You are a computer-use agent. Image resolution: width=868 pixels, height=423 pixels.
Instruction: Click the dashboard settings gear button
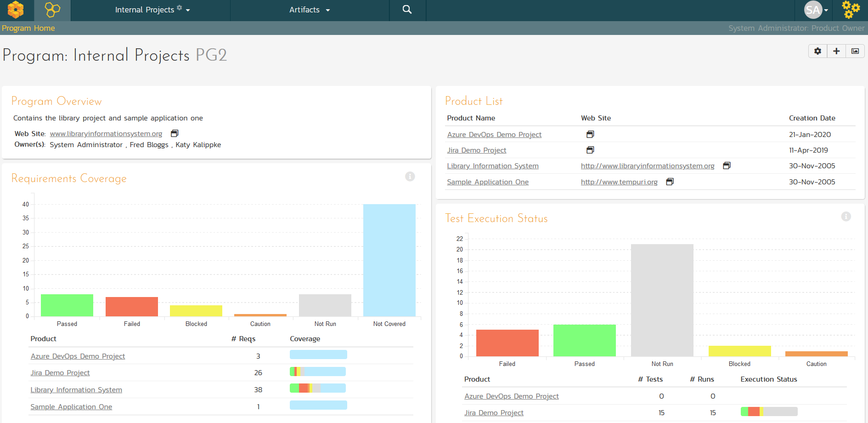817,51
